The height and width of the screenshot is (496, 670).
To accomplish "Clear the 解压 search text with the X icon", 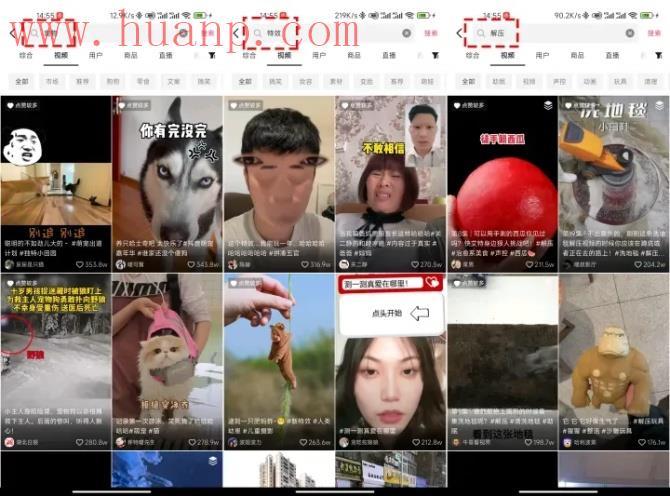I will click(x=630, y=33).
